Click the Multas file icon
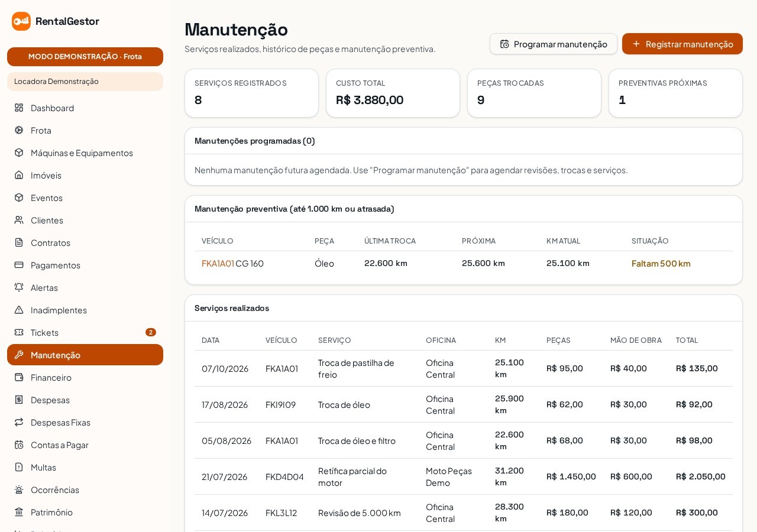The width and height of the screenshot is (757, 532). [x=19, y=467]
